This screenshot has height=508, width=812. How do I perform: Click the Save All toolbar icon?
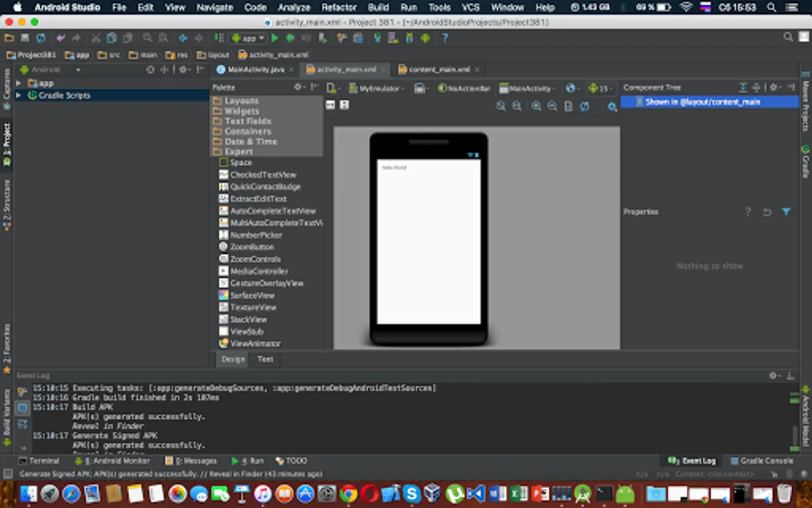coord(25,38)
